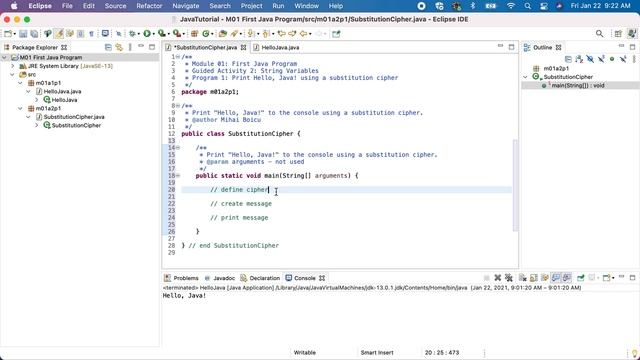
Task: Toggle Hide Fields in Outline
Action: 590,59
